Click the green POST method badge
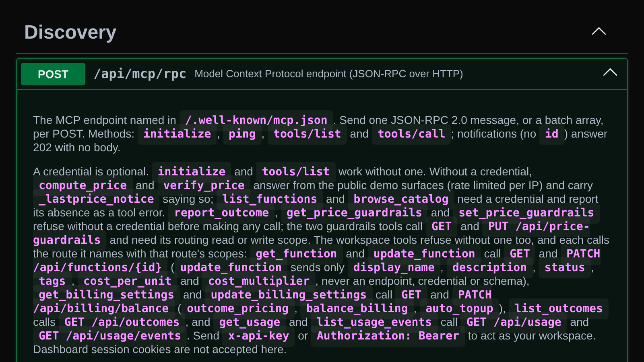The height and width of the screenshot is (362, 644). pos(53,74)
